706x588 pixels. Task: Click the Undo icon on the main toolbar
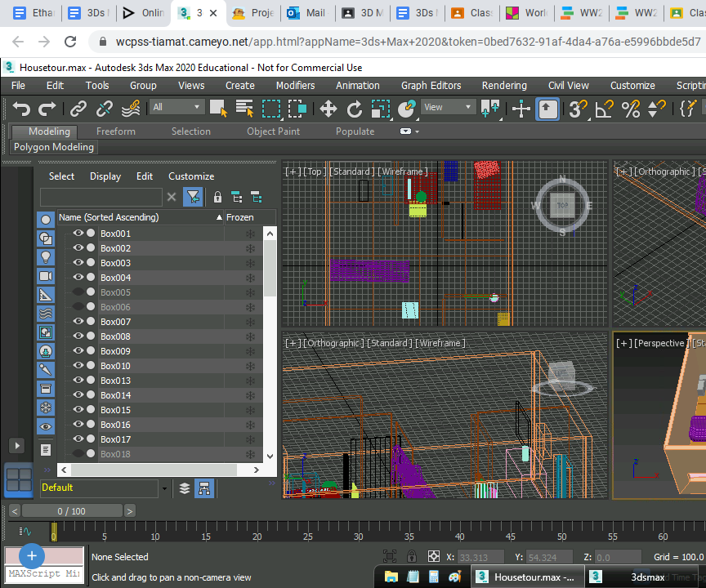pyautogui.click(x=20, y=108)
